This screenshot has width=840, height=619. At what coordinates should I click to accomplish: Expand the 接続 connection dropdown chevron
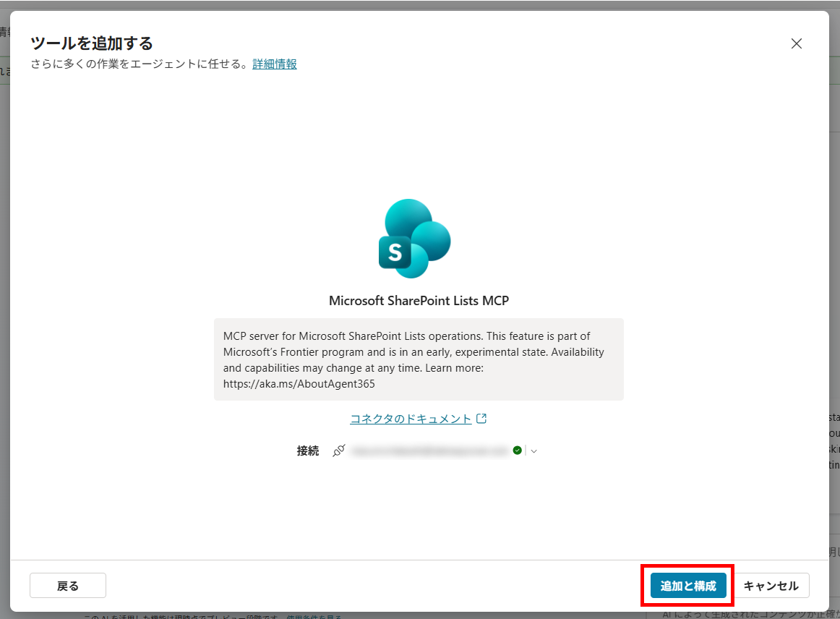[x=533, y=451]
